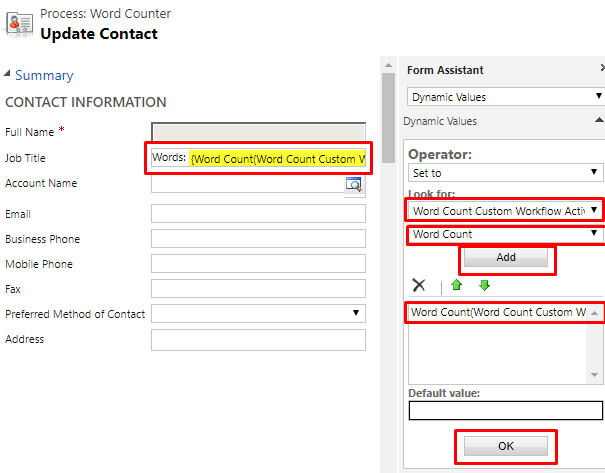Open the Preferred Method of Contact dropdown
This screenshot has height=473, width=605.
tap(258, 313)
